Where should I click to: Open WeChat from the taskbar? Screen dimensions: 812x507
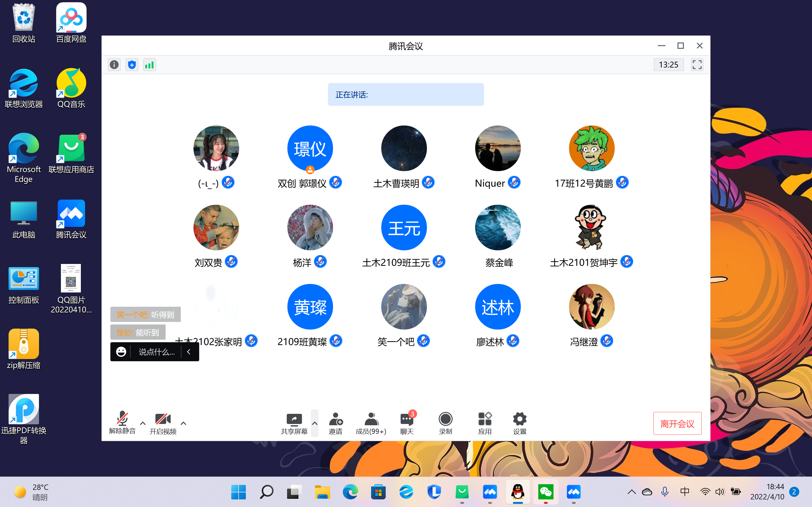pyautogui.click(x=546, y=492)
